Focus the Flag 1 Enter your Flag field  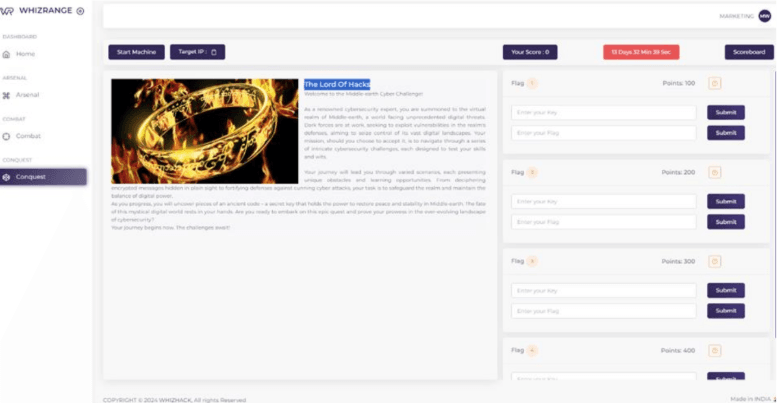pos(604,133)
